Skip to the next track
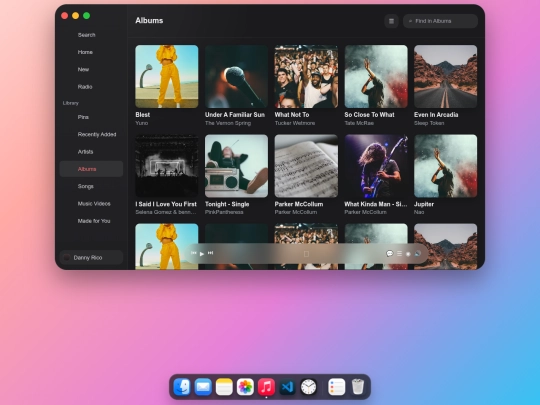Image resolution: width=540 pixels, height=405 pixels. pos(210,253)
